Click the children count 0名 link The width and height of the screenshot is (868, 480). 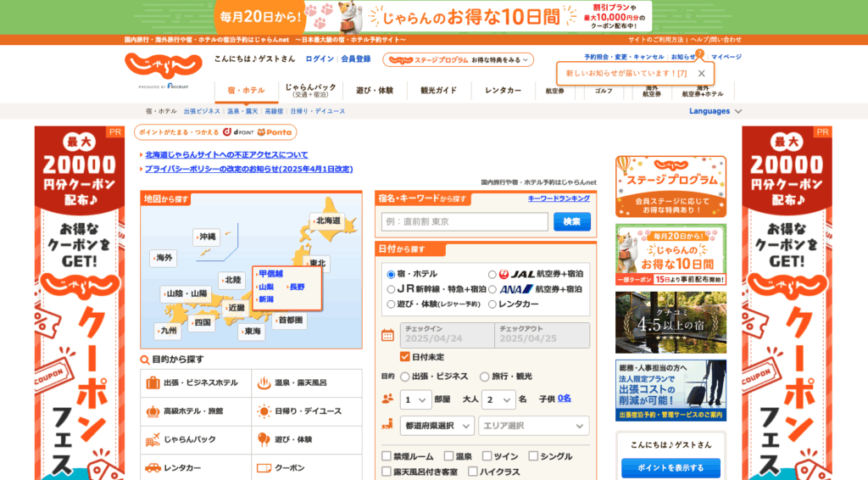[x=564, y=399]
